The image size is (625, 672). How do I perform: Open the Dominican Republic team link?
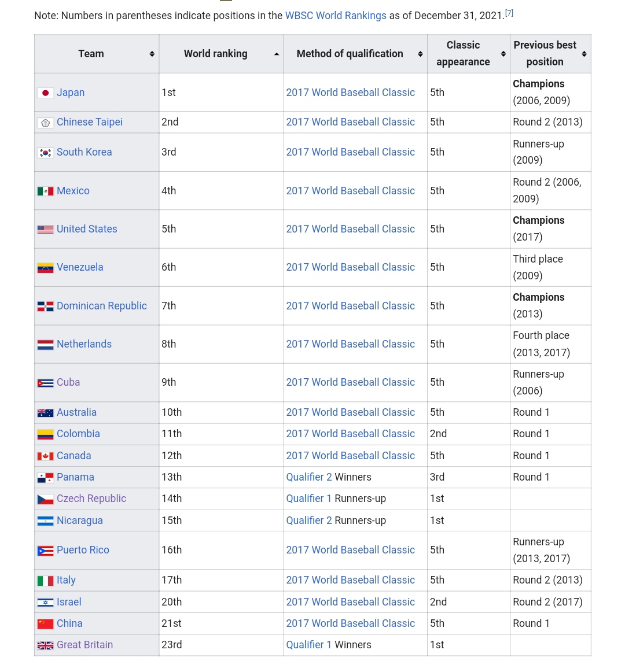(102, 306)
